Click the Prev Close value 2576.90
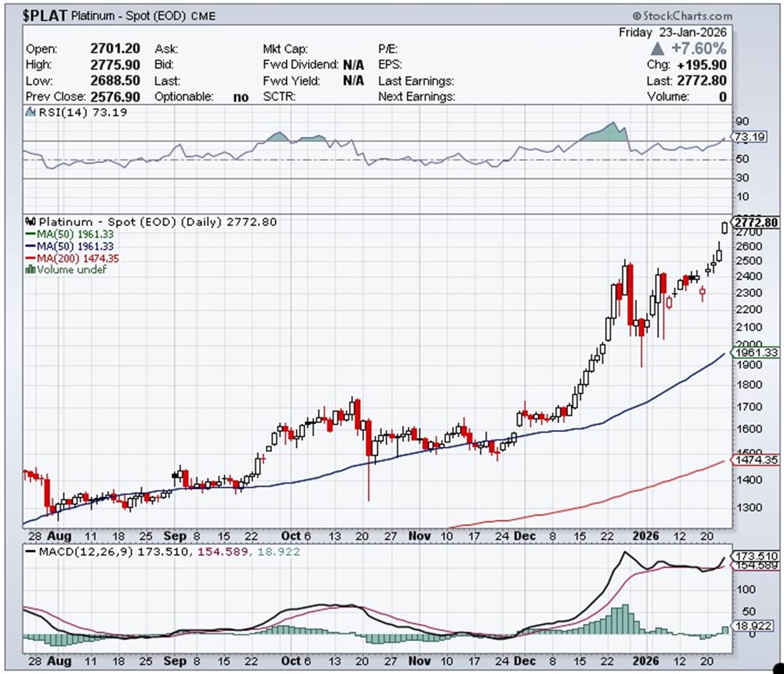 point(115,97)
